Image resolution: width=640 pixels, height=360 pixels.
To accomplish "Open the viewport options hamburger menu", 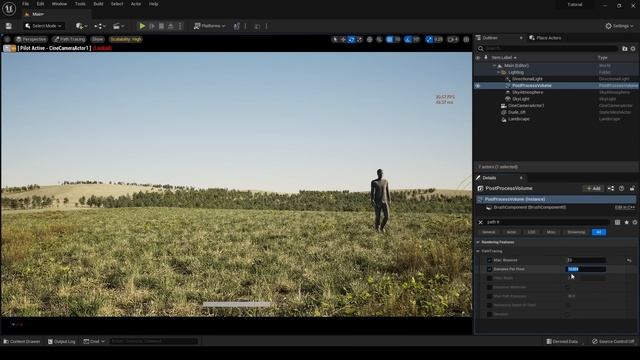I will tap(7, 40).
